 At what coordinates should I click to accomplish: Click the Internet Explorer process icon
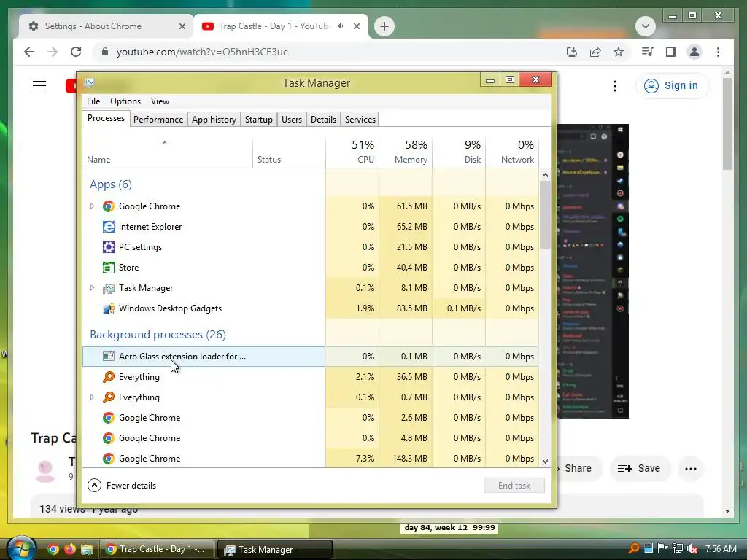[x=109, y=227]
